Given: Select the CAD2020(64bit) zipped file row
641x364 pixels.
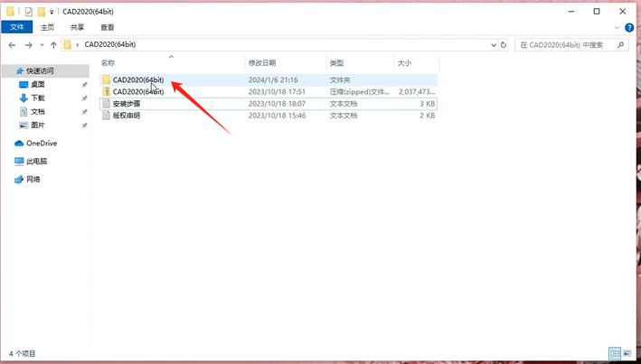Looking at the screenshot, I should tap(269, 92).
